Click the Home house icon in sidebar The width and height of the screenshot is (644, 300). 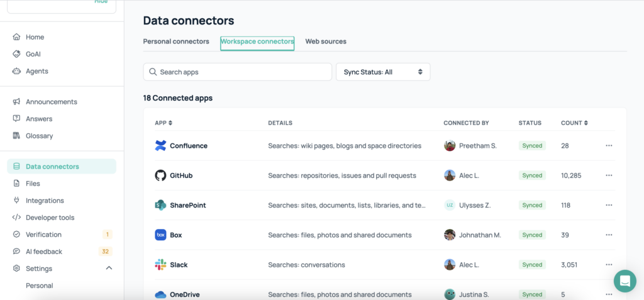(x=16, y=37)
